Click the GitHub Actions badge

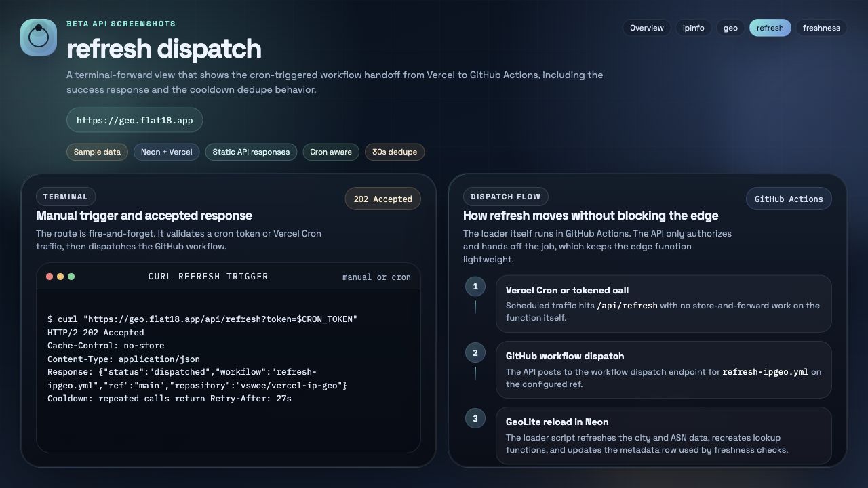[789, 199]
